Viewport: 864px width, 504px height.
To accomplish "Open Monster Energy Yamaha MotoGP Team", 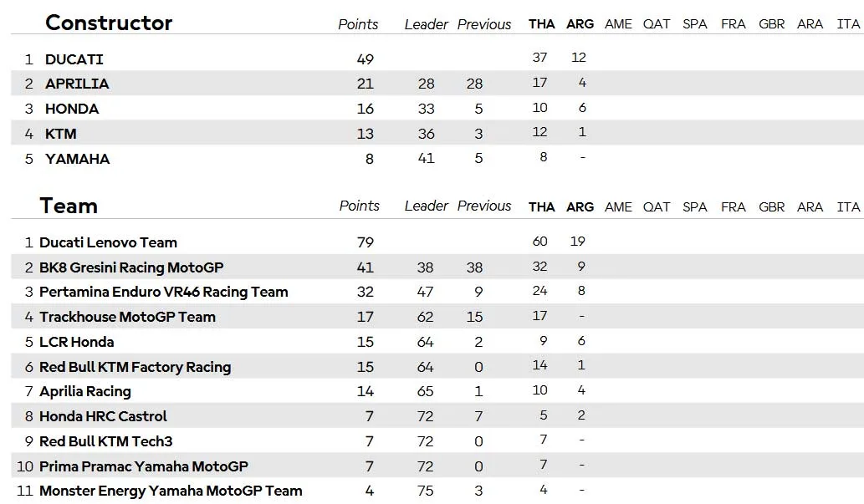I will (171, 491).
